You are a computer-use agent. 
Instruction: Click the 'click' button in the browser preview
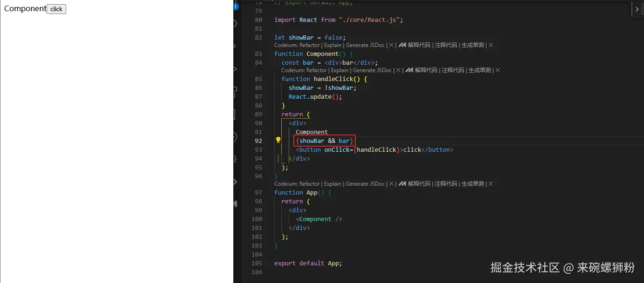tap(56, 9)
